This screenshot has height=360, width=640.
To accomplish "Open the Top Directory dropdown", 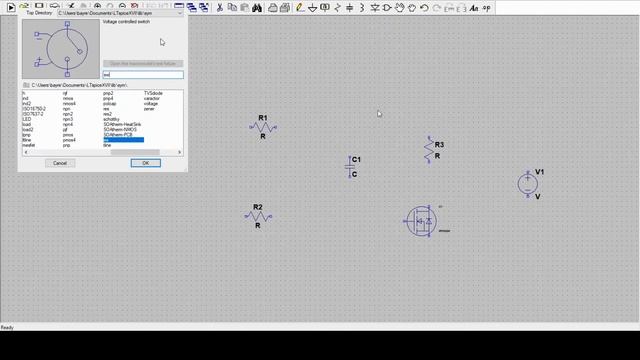I will [120, 13].
